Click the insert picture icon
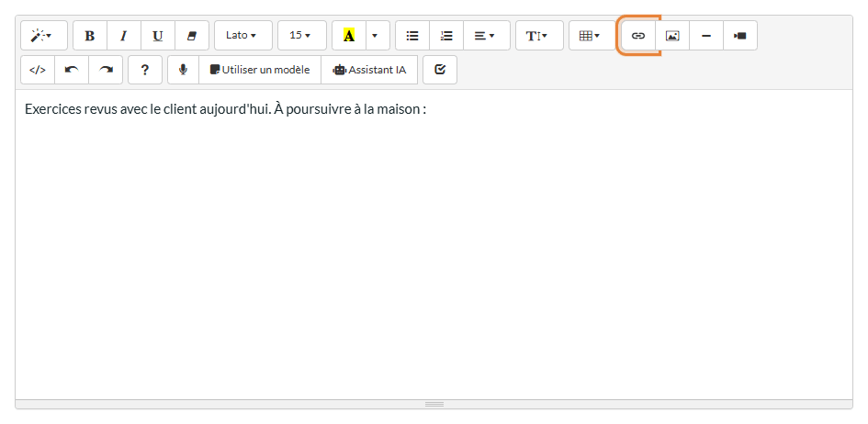 [672, 36]
